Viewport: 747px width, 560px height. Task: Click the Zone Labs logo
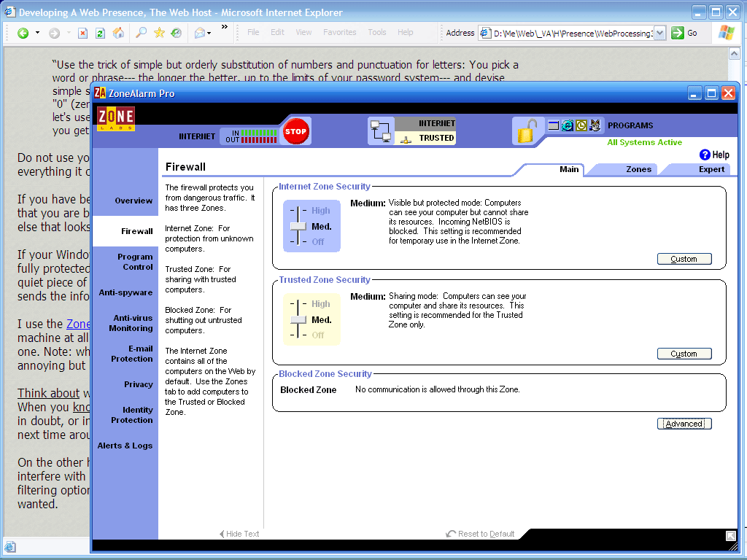[x=115, y=119]
